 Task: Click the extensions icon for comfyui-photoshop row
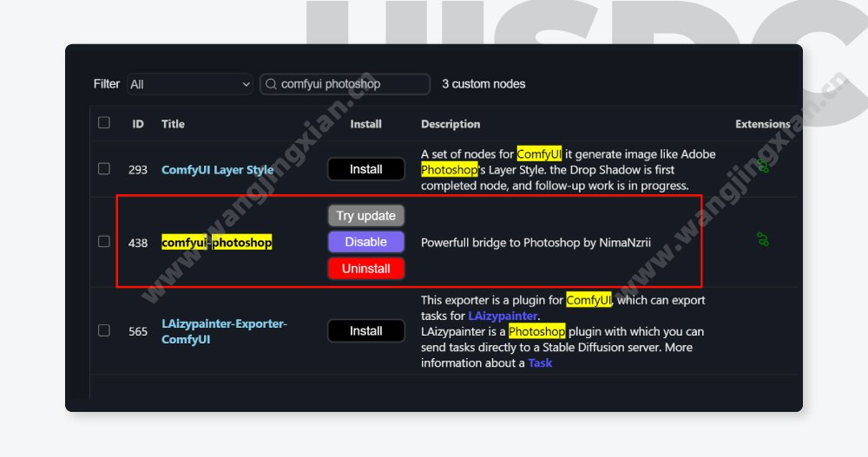tap(763, 239)
